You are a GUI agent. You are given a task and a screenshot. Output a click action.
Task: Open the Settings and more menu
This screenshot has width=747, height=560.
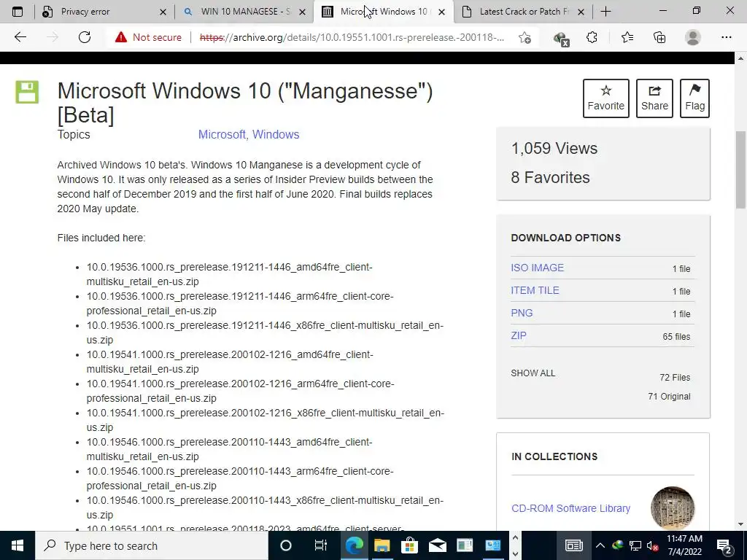click(x=726, y=37)
